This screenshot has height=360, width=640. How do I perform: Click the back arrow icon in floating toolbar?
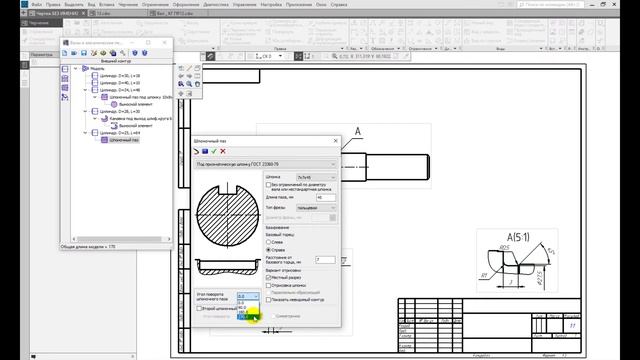181,76
